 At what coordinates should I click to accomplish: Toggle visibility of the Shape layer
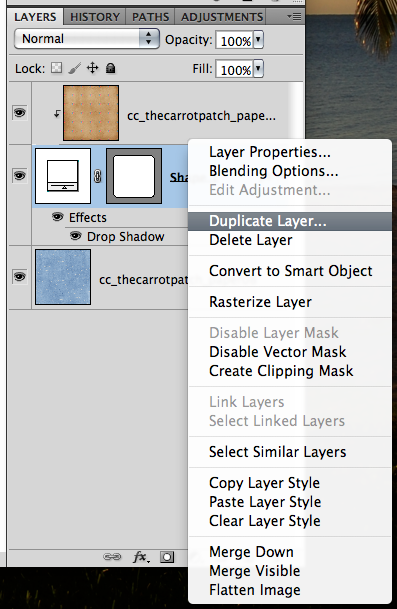coord(19,176)
